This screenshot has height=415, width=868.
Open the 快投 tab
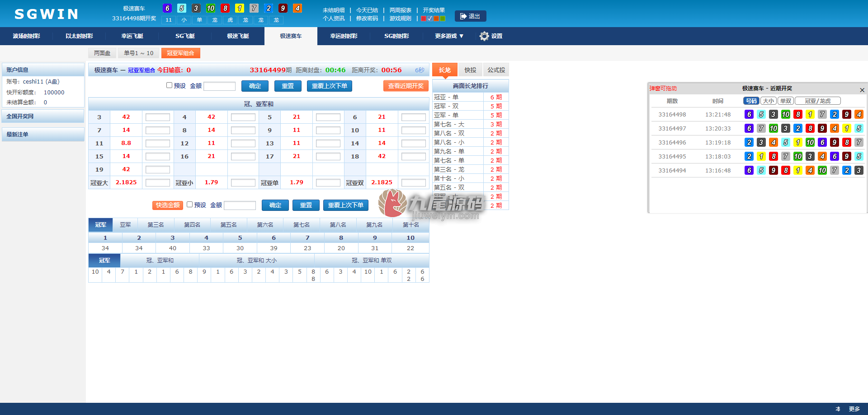point(471,70)
